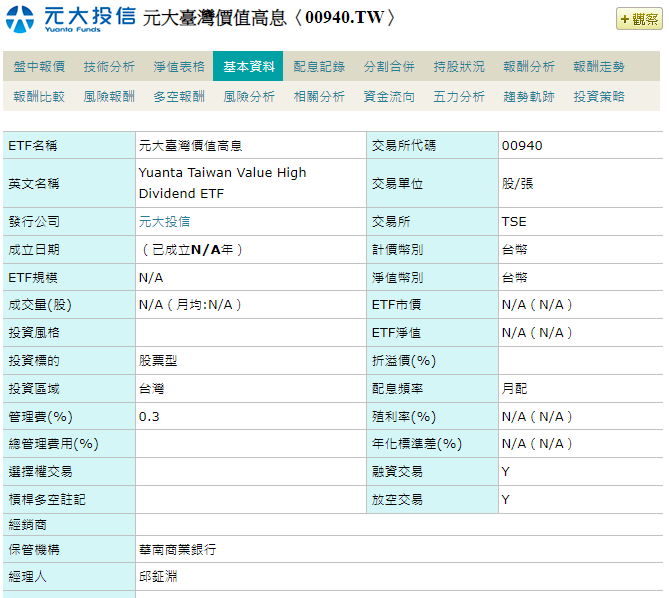Screen dimensions: 669x598
Task: Open the 報酬分析 tab
Action: 529,67
